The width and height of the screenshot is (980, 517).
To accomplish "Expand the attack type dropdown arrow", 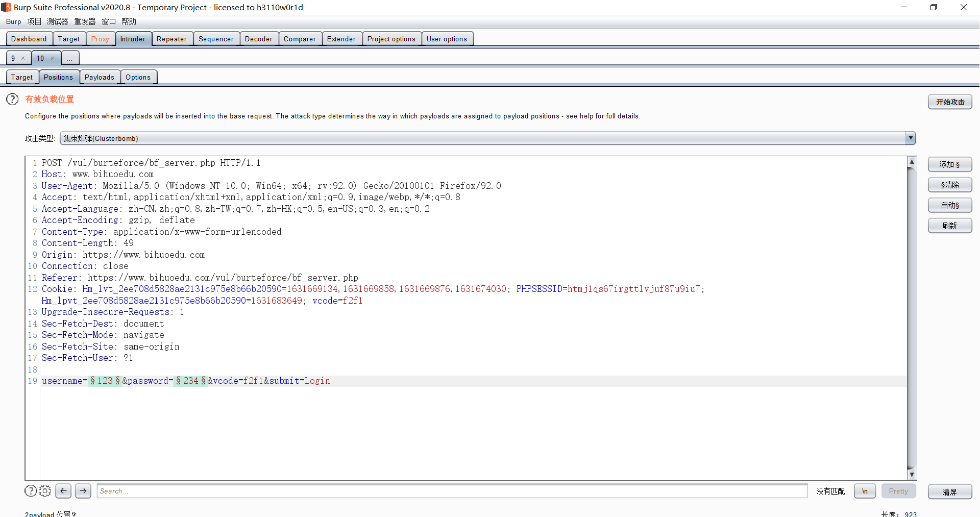I will pos(910,138).
